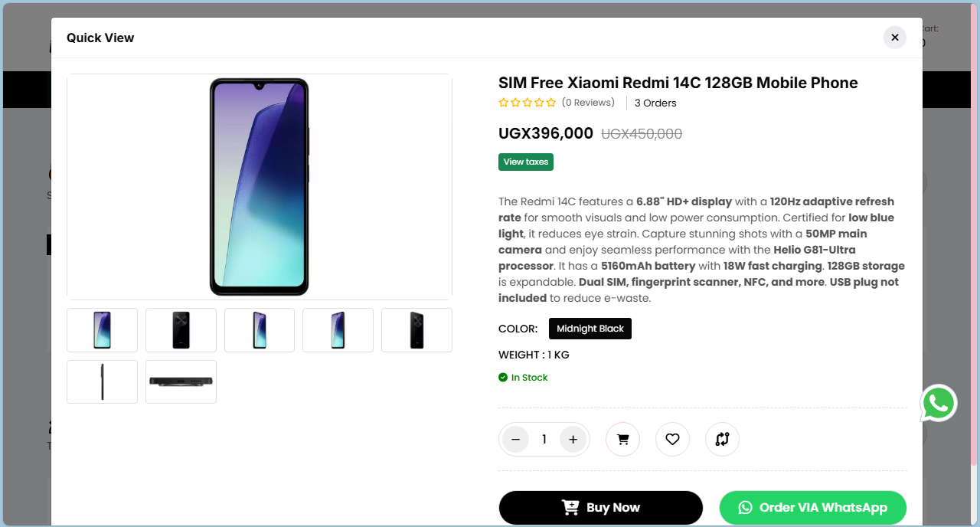Click the compare product icon
980x527 pixels.
722,440
